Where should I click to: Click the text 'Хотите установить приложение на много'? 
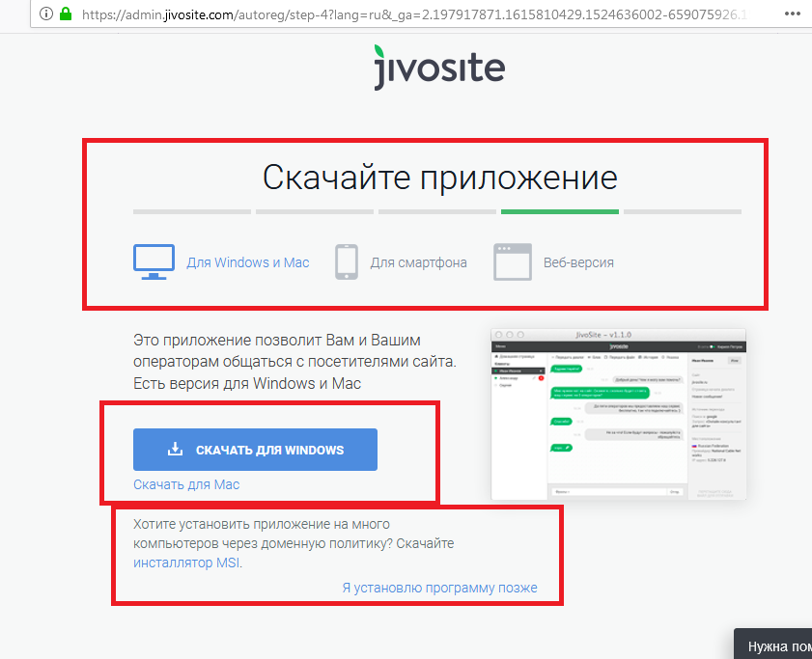(x=262, y=525)
